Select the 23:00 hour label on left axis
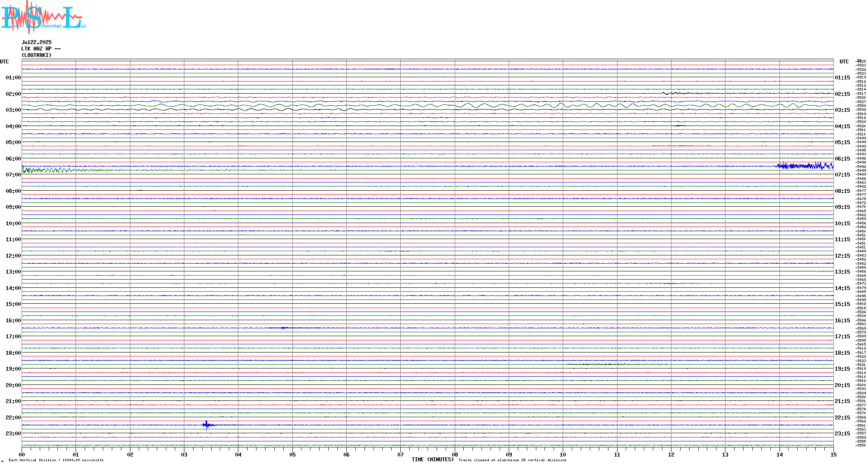The width and height of the screenshot is (868, 466). (x=13, y=434)
